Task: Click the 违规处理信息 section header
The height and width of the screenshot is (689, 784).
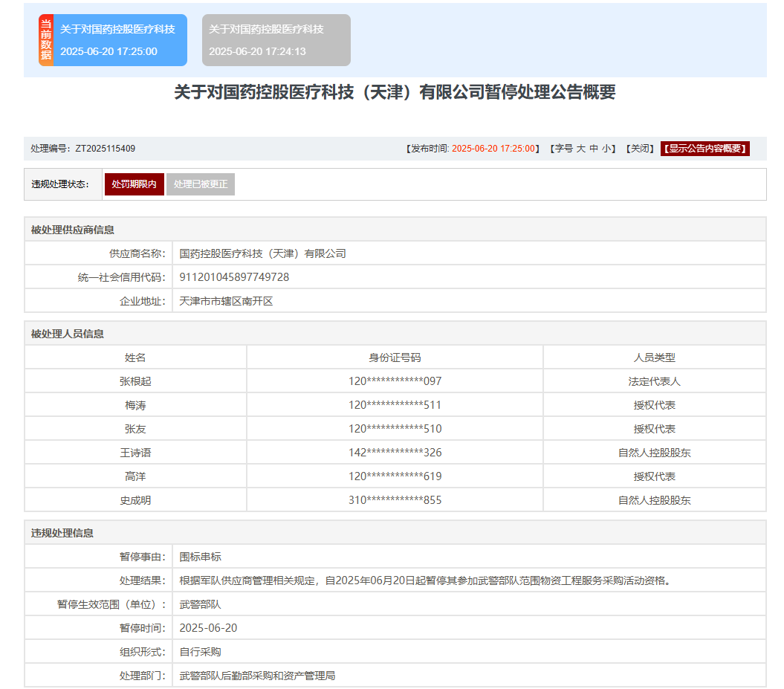Action: pyautogui.click(x=62, y=533)
